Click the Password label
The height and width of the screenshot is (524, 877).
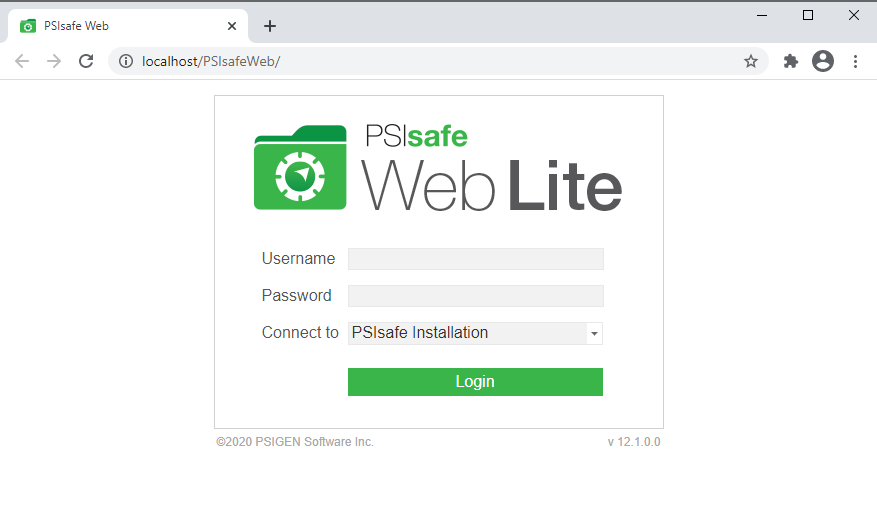(296, 295)
